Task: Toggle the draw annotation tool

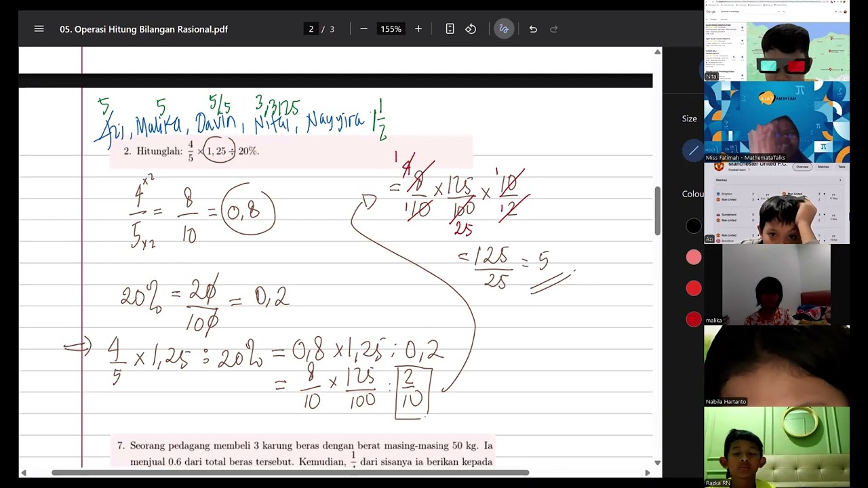Action: coord(504,29)
